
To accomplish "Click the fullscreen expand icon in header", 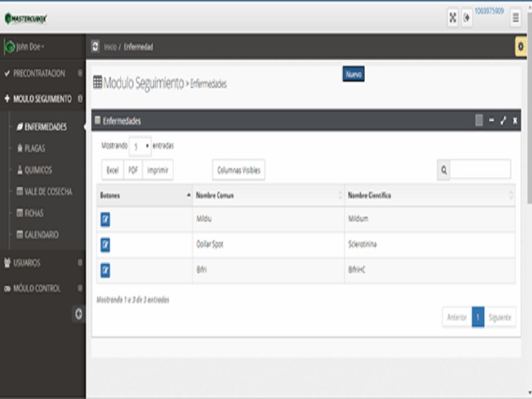I will point(453,18).
